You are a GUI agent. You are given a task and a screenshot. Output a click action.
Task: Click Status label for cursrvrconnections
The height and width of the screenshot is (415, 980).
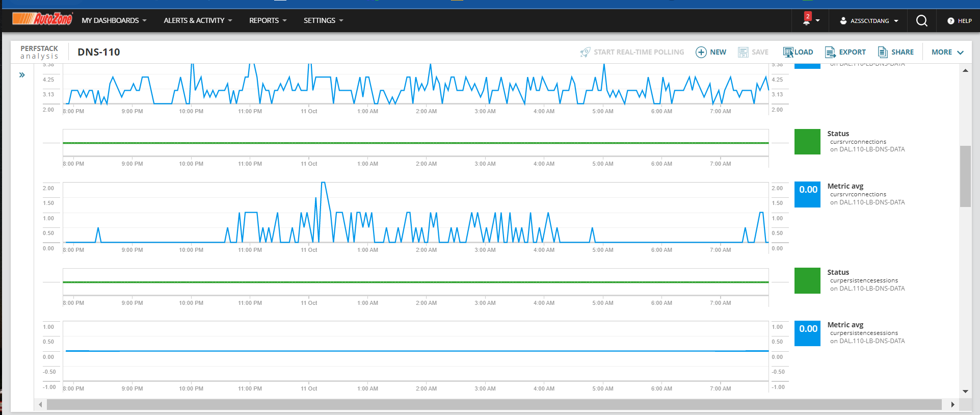coord(838,134)
